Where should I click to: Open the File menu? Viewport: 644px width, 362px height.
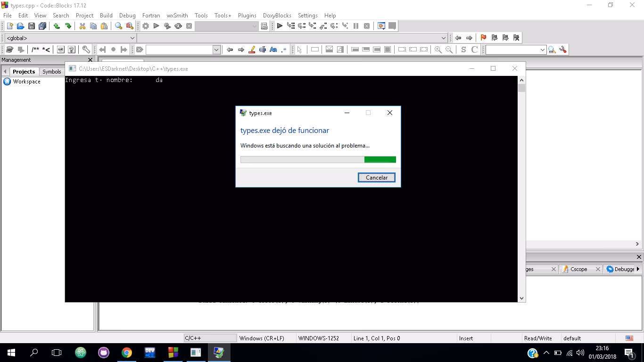coord(8,16)
